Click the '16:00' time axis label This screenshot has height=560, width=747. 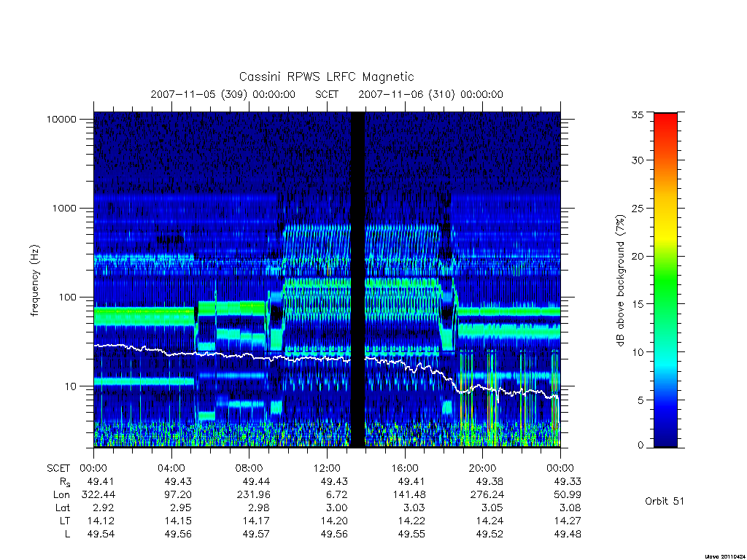click(404, 468)
